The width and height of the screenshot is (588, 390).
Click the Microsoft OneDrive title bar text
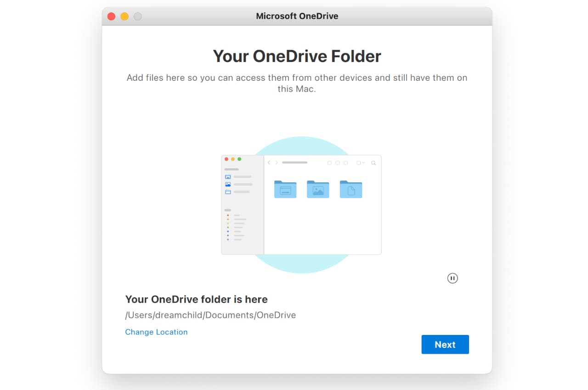[297, 17]
